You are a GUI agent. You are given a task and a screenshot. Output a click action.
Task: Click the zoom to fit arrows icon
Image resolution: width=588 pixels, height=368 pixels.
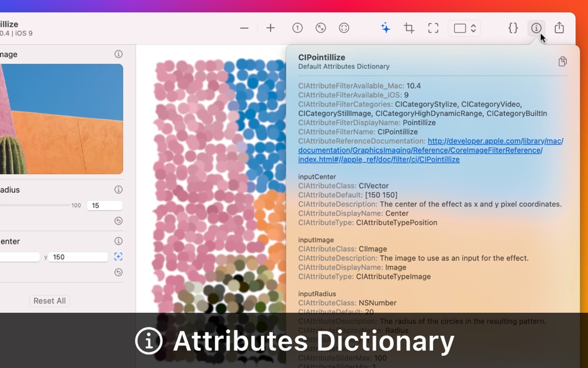[321, 28]
